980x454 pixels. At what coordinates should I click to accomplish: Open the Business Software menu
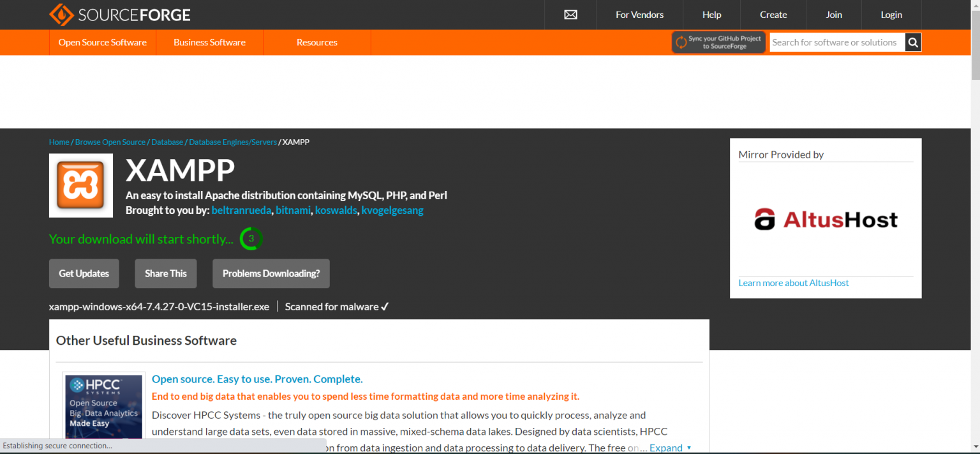[x=209, y=43]
